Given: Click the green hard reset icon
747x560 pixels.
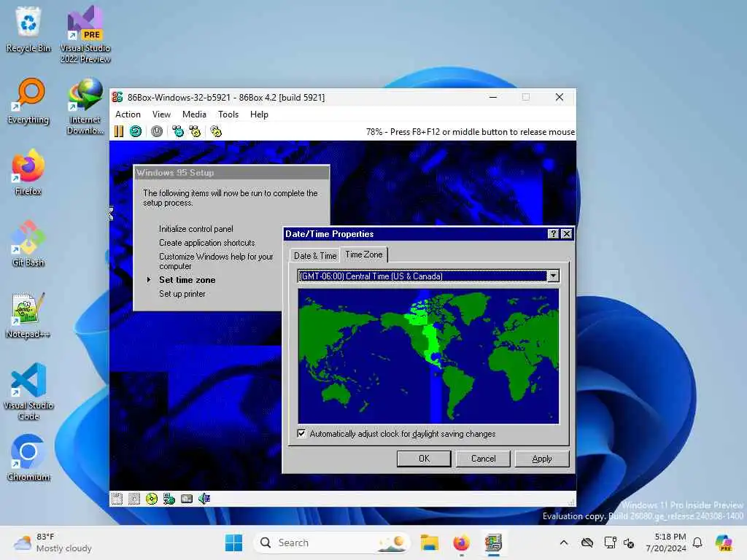Looking at the screenshot, I should click(136, 131).
